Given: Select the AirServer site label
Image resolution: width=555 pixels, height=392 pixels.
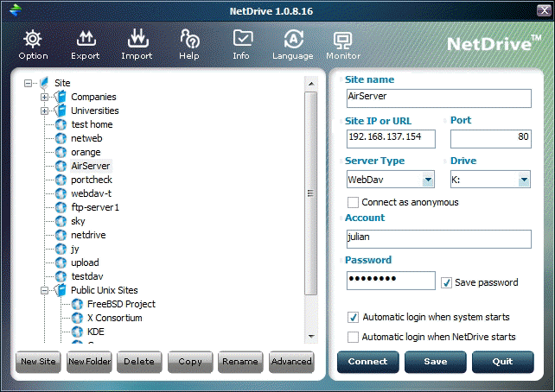Looking at the screenshot, I should click(91, 166).
